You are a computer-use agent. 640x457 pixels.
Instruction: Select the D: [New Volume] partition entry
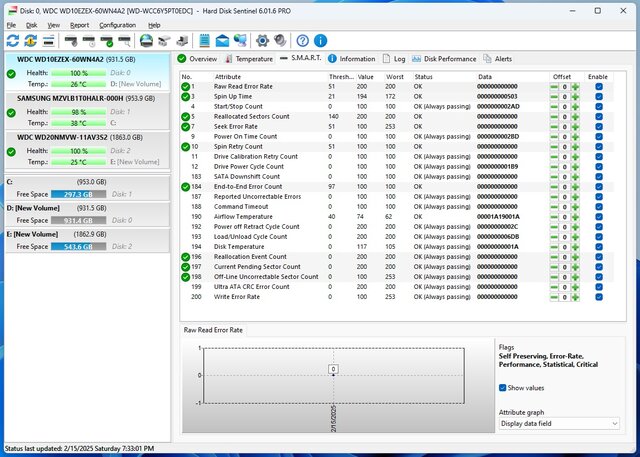[x=87, y=214]
